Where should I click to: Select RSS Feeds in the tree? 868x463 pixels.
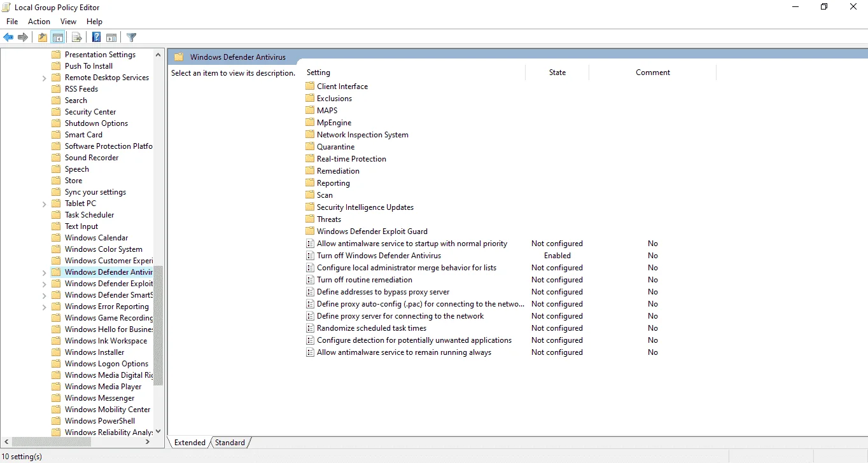(81, 89)
